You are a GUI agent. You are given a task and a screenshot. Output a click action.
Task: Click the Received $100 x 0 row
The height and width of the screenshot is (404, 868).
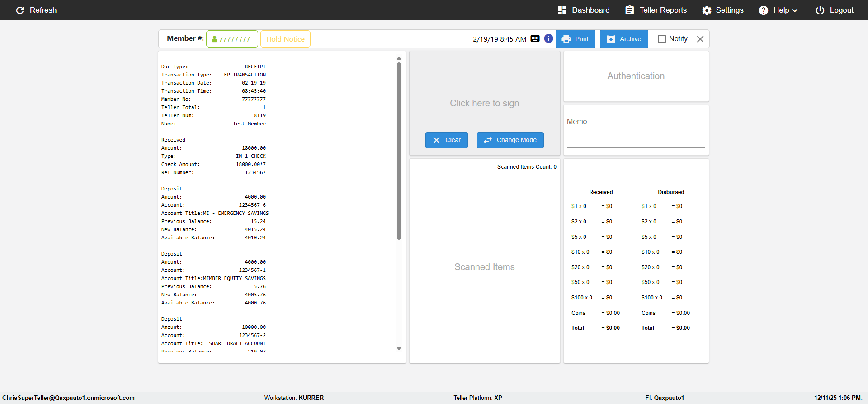click(x=592, y=298)
